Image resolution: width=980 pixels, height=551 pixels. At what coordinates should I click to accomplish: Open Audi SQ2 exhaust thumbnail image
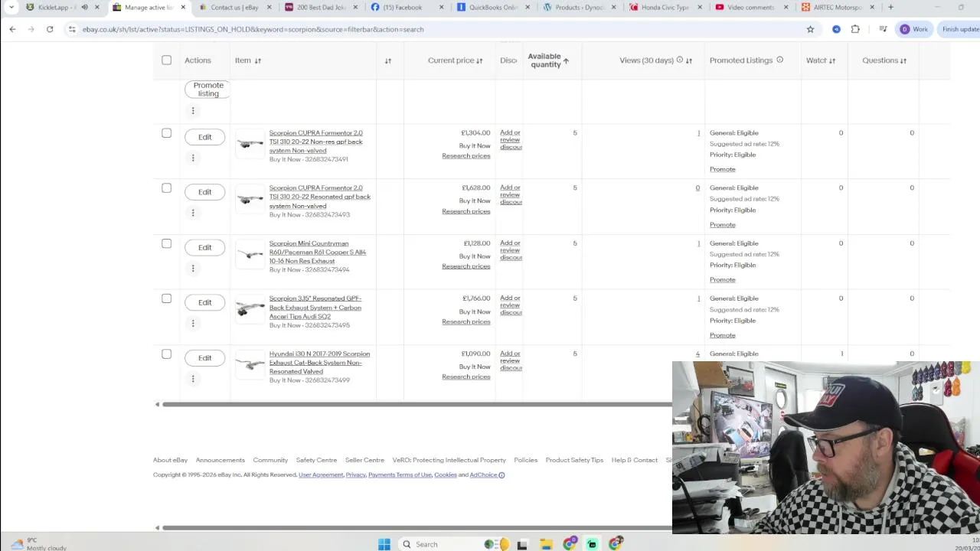(x=250, y=310)
